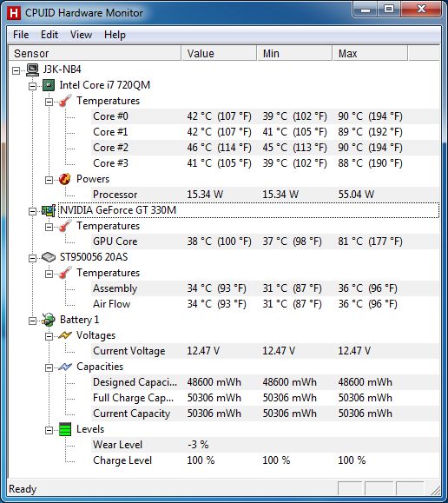Select the Assembly temperature row
This screenshot has width=448, height=503.
click(265, 288)
